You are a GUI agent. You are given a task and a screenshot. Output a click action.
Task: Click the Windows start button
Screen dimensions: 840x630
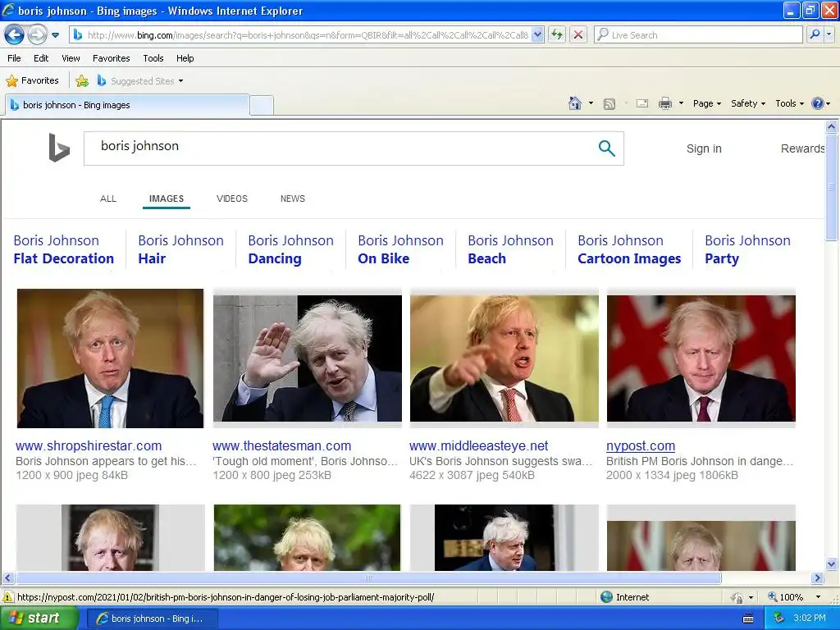[39, 619]
